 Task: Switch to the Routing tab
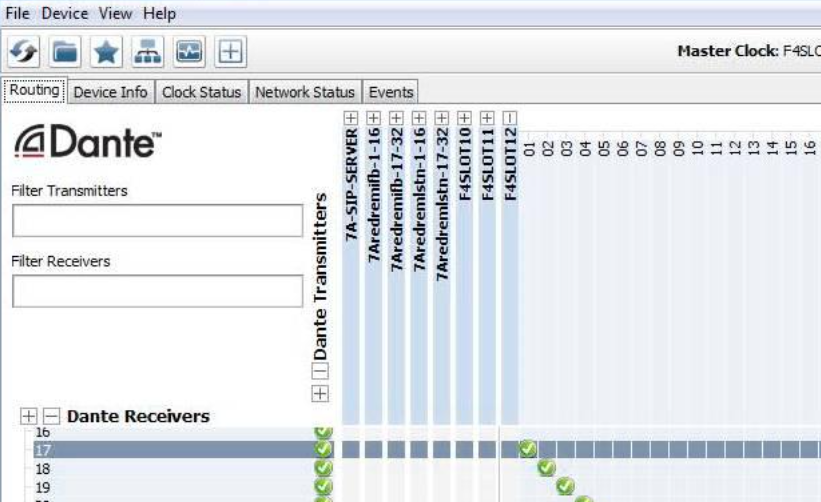point(35,90)
